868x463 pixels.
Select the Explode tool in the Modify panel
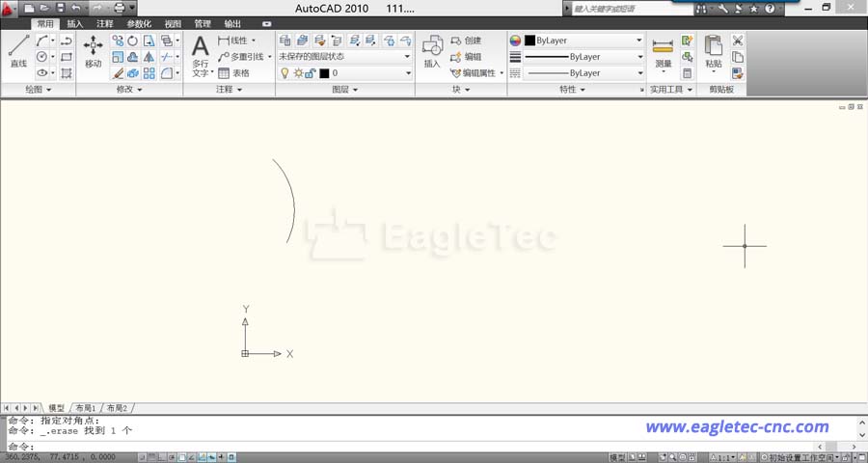point(133,72)
